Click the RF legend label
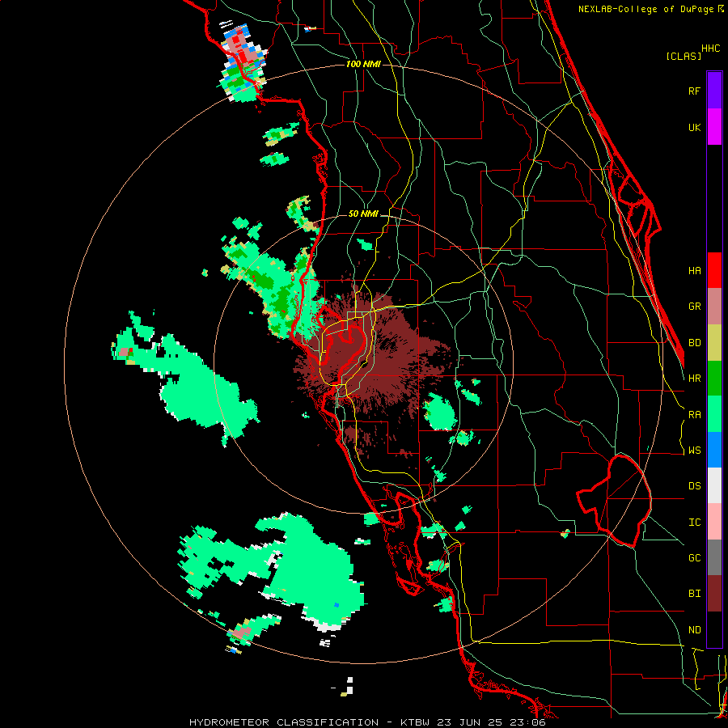728x728 pixels. [x=694, y=91]
